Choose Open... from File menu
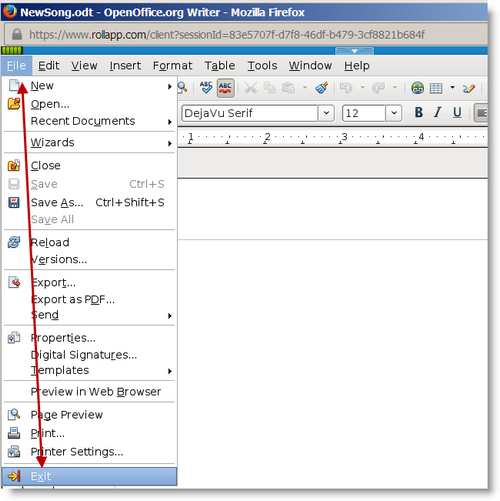This screenshot has width=500, height=501. [x=89, y=104]
